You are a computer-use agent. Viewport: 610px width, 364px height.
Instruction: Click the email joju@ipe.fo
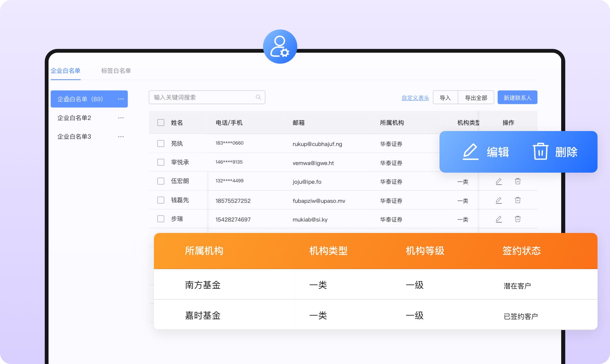click(307, 182)
